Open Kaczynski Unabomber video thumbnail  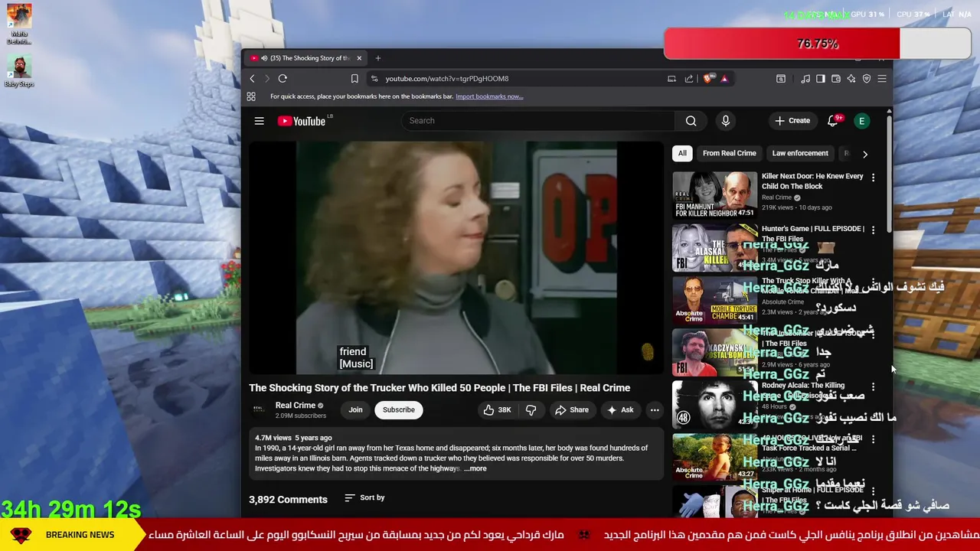coord(714,352)
